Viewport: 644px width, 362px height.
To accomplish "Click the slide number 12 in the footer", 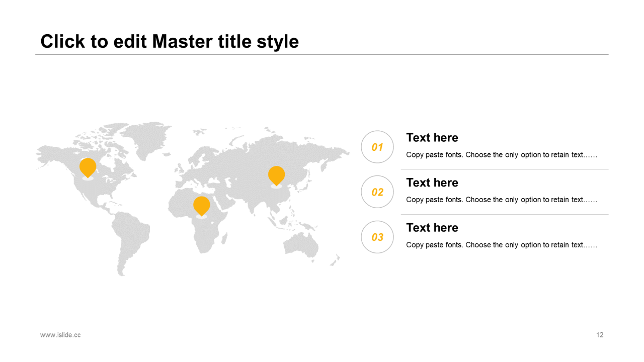I will coord(600,335).
